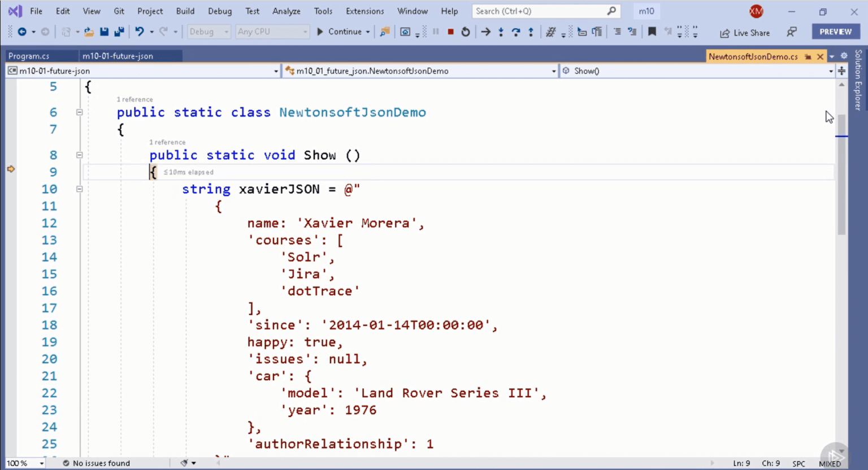The height and width of the screenshot is (470, 868).
Task: Click the Restart debugging icon
Action: click(465, 32)
